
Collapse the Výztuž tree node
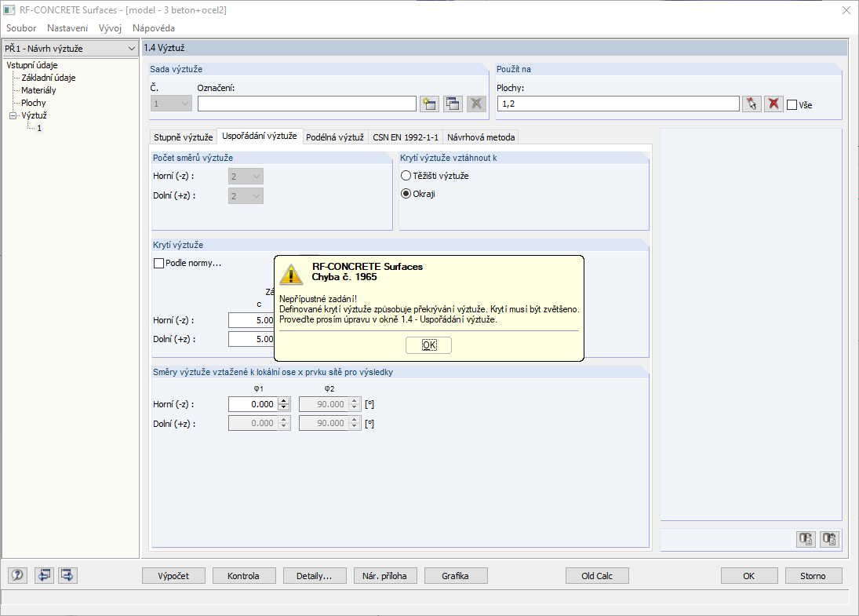click(x=13, y=115)
